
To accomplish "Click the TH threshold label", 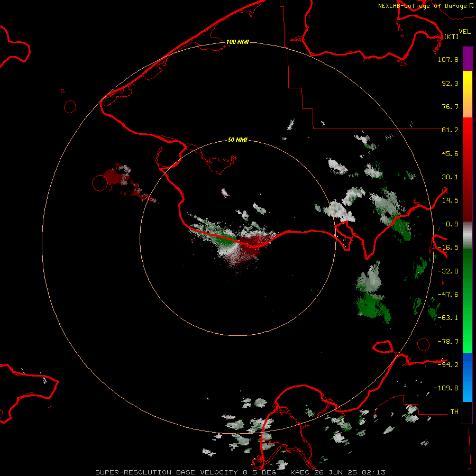I will click(454, 411).
